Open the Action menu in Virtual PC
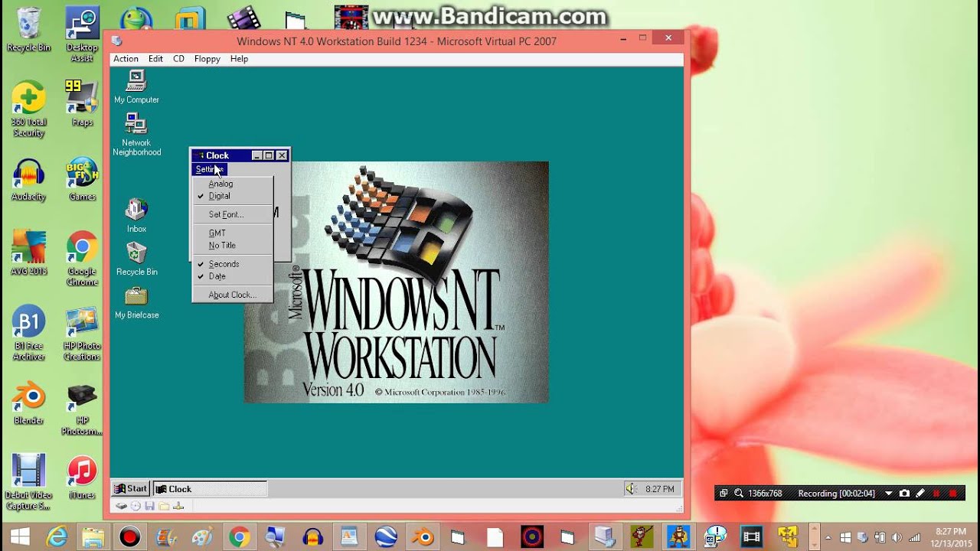Image resolution: width=980 pixels, height=551 pixels. pyautogui.click(x=126, y=59)
